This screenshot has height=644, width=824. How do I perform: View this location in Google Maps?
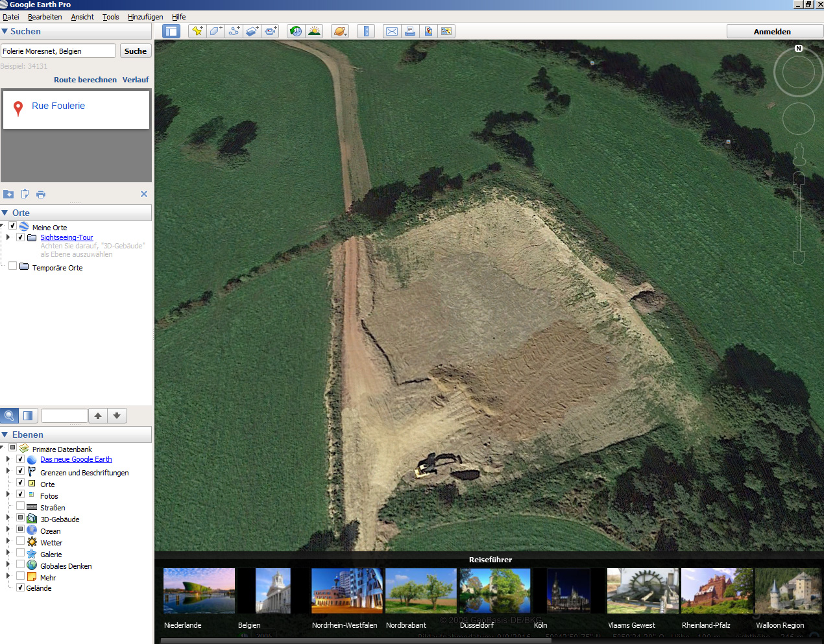point(446,31)
